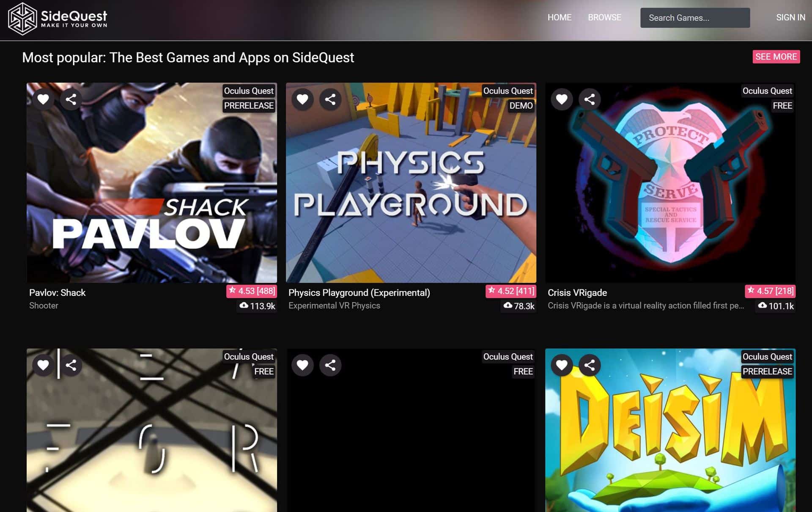Click the Crisis VRigade description text
Image resolution: width=812 pixels, height=512 pixels.
(x=646, y=306)
